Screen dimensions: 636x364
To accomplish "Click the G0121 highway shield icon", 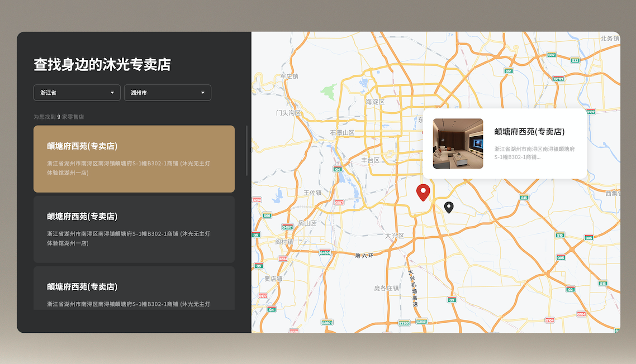I will tap(558, 79).
